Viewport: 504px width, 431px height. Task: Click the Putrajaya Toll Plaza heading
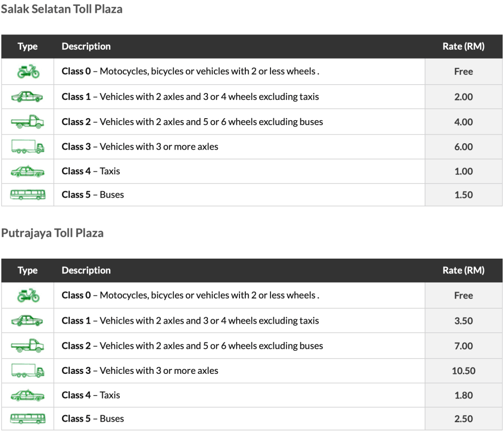pos(52,233)
